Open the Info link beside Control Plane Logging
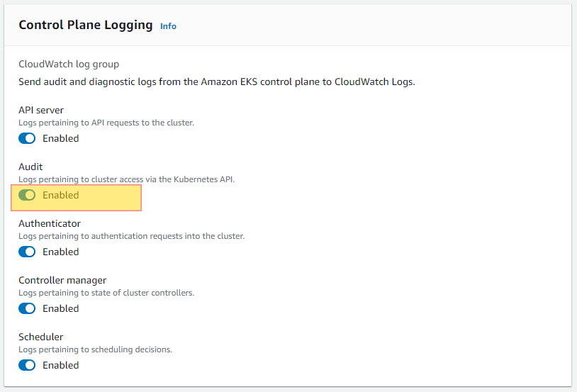Screen dimensions: 577x392 point(168,26)
